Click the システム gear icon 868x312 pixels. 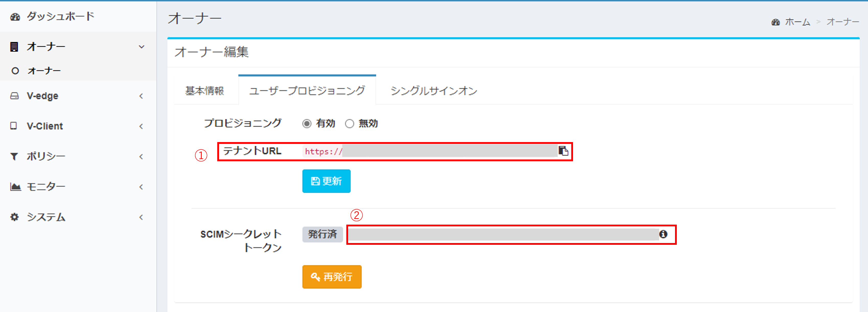coord(14,217)
